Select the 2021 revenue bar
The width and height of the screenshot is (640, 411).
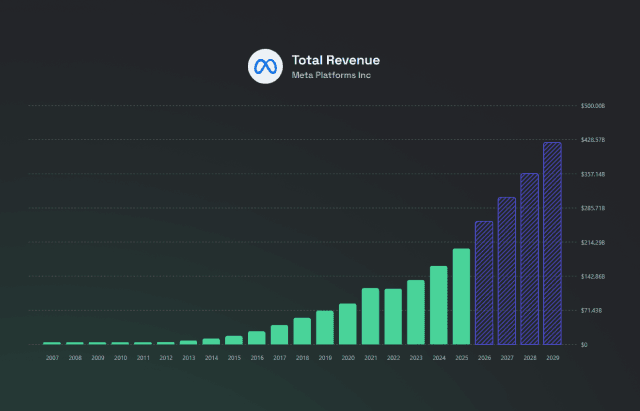tap(370, 316)
